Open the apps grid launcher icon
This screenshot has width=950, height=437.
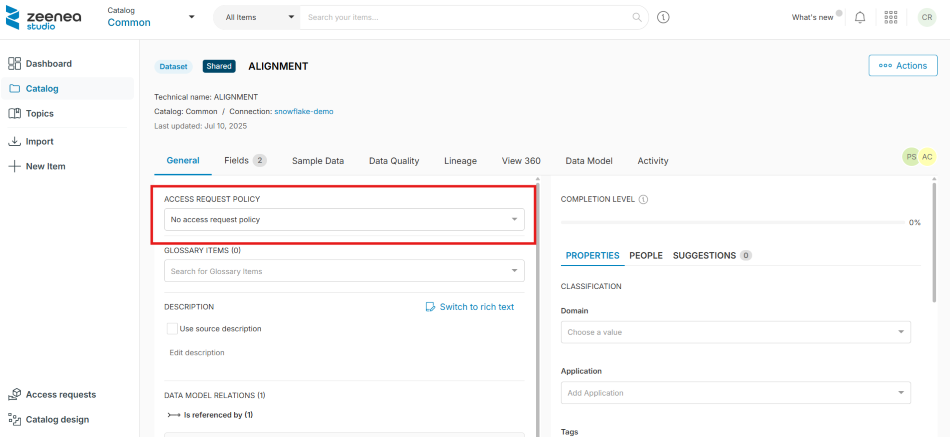pos(891,17)
